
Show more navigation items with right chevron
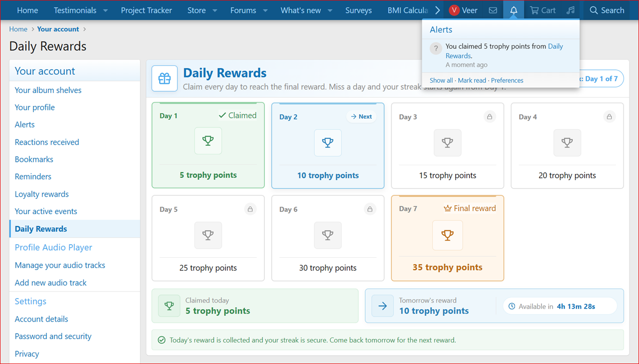[438, 10]
